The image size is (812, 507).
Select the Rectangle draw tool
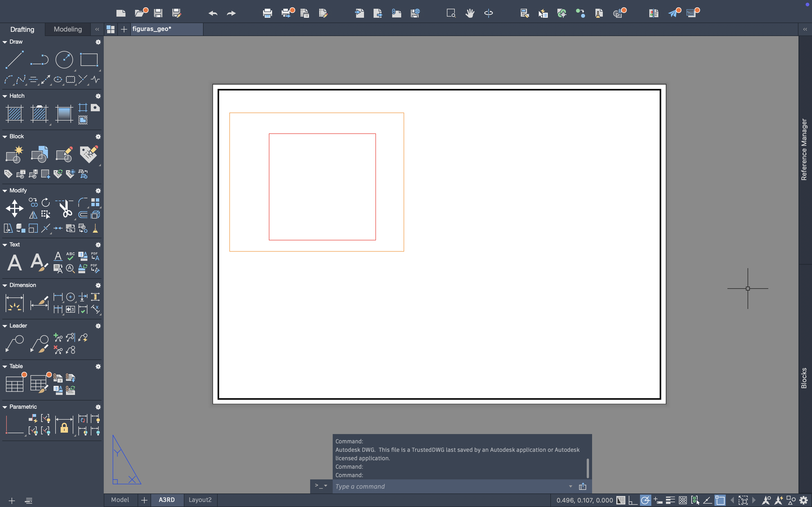[x=89, y=60]
